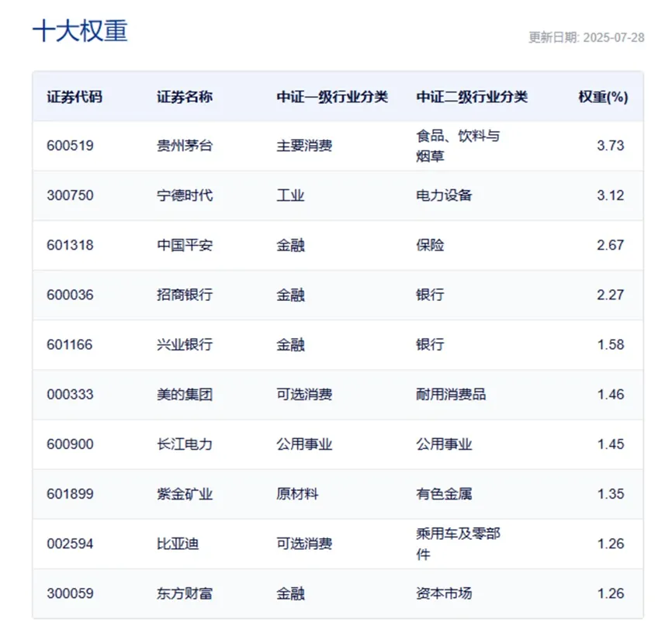Select security code 600900
The image size is (672, 636).
(70, 444)
